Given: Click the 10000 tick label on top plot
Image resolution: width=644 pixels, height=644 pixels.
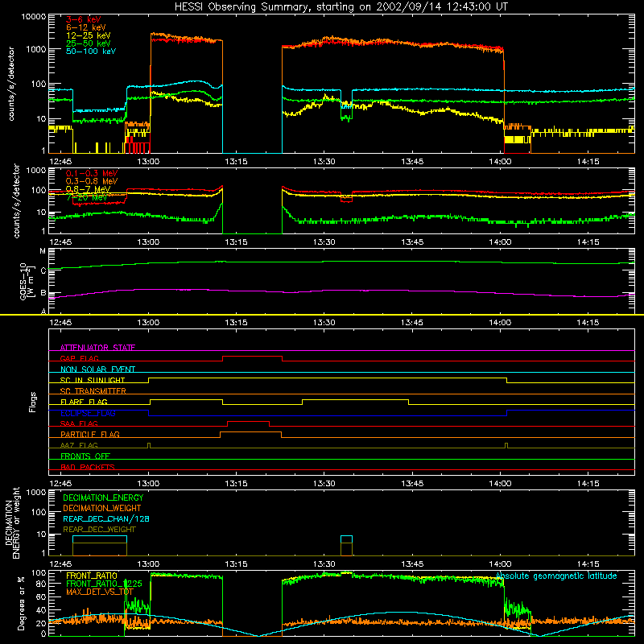Looking at the screenshot, I should [34, 17].
